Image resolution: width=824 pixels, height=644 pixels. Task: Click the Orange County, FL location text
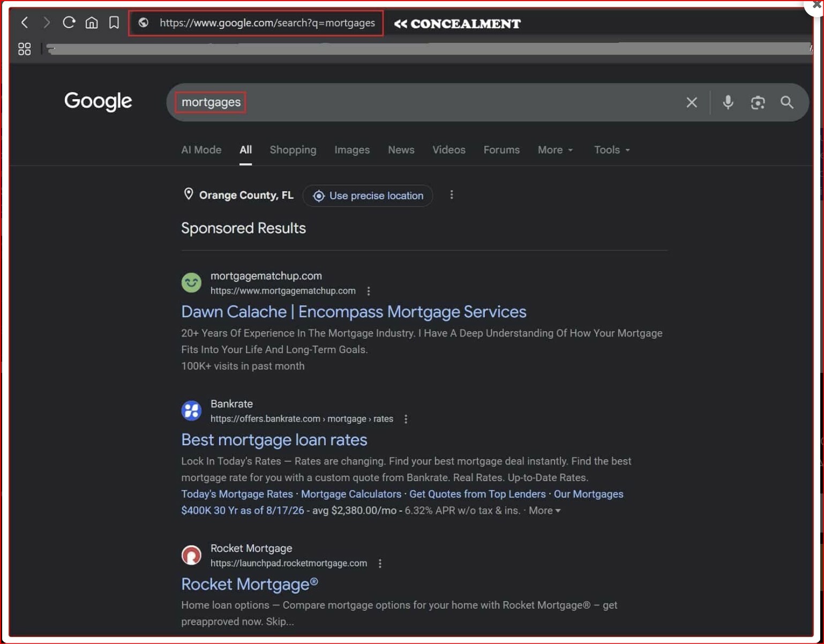(246, 196)
